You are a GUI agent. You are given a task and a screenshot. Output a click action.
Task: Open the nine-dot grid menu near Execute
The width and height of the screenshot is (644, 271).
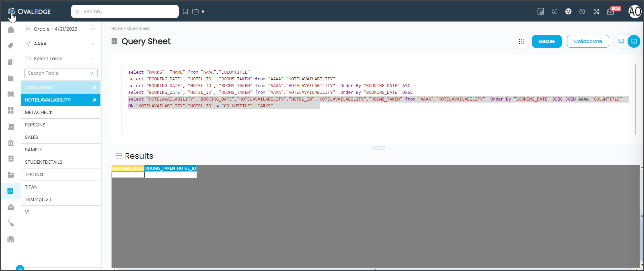(522, 41)
